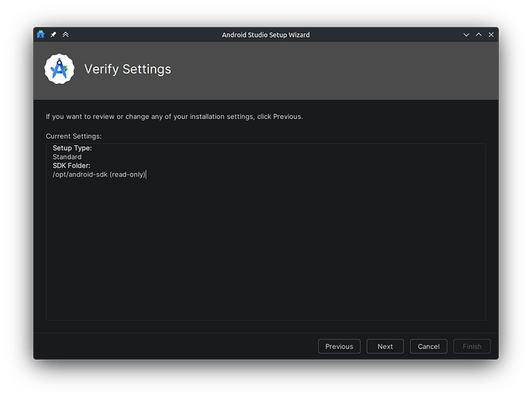The width and height of the screenshot is (532, 399).
Task: Click the 'Setup Type:' label
Action: pos(73,148)
